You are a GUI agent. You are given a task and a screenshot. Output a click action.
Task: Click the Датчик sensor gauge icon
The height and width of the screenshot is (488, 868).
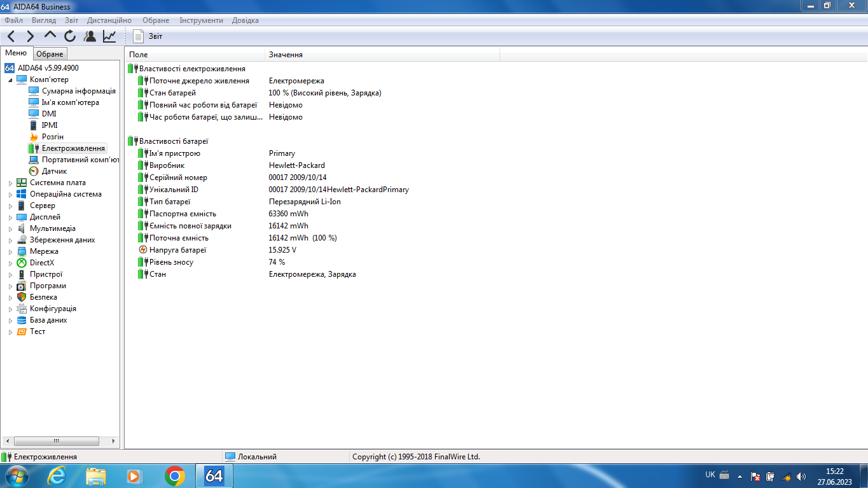coord(34,171)
